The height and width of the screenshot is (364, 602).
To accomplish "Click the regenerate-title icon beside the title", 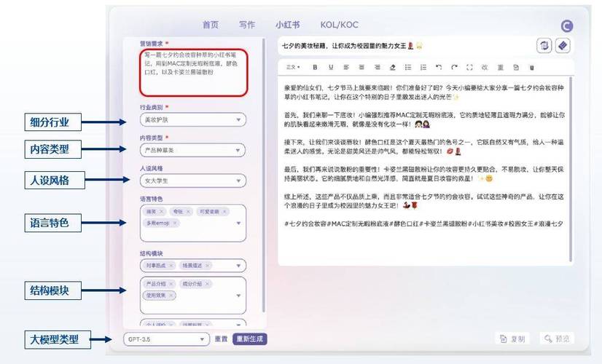I will coord(544,46).
